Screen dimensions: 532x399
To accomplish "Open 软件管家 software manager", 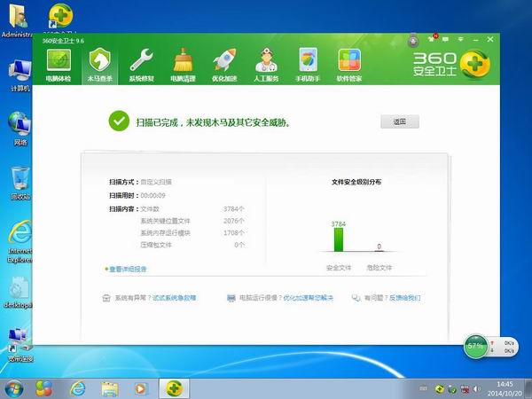I will [349, 66].
